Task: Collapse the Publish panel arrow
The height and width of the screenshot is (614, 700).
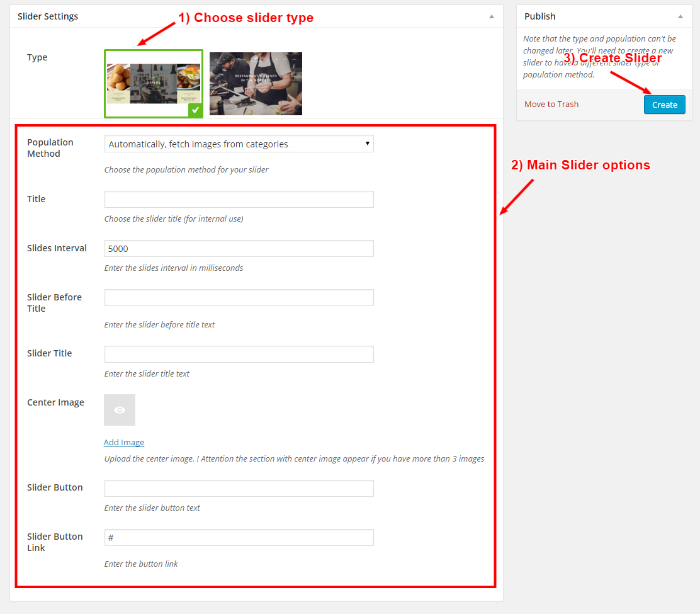Action: click(680, 16)
